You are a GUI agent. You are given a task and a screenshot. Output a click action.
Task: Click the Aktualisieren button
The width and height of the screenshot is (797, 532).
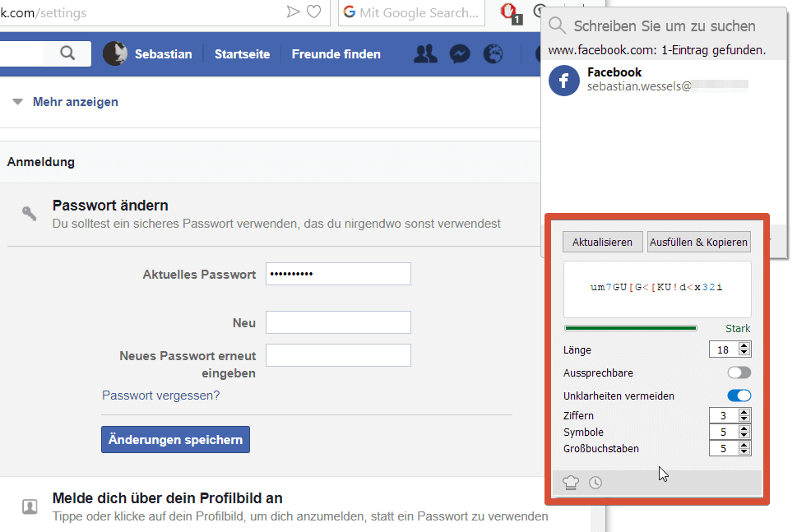pos(602,242)
